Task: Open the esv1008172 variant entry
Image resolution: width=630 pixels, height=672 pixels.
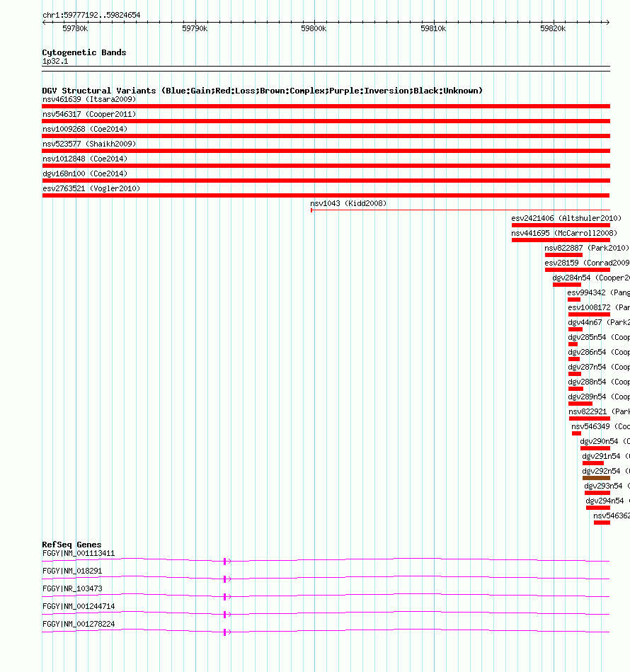Action: coord(599,308)
